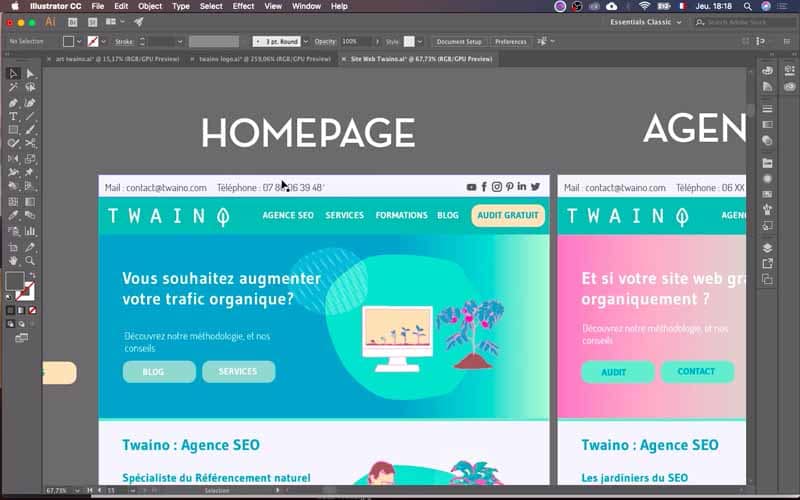Open the Effect menu
This screenshot has height=500, width=800.
pyautogui.click(x=243, y=6)
